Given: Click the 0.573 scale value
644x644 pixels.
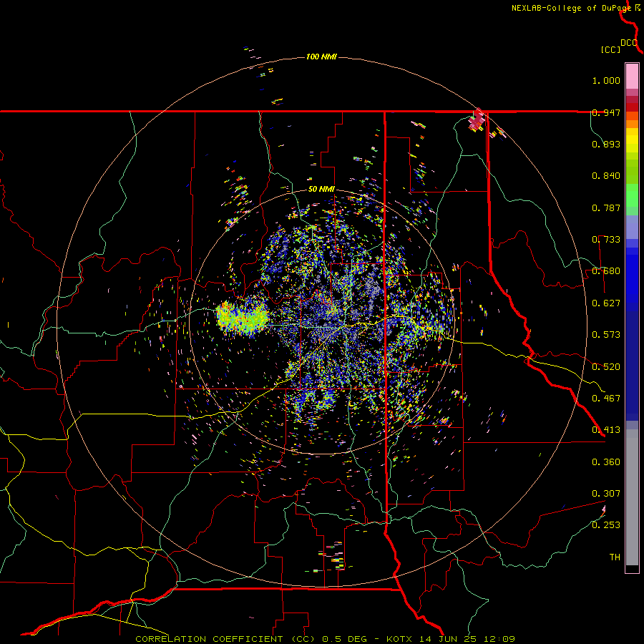Looking at the screenshot, I should 606,335.
